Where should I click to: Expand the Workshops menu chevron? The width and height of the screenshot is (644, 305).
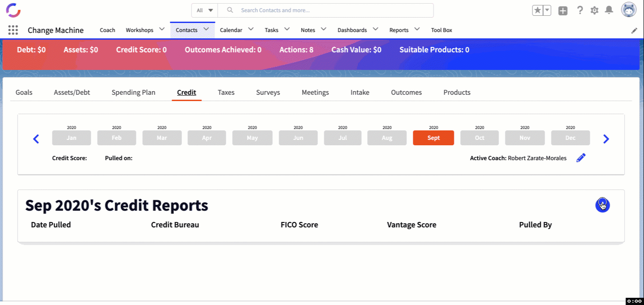(162, 30)
